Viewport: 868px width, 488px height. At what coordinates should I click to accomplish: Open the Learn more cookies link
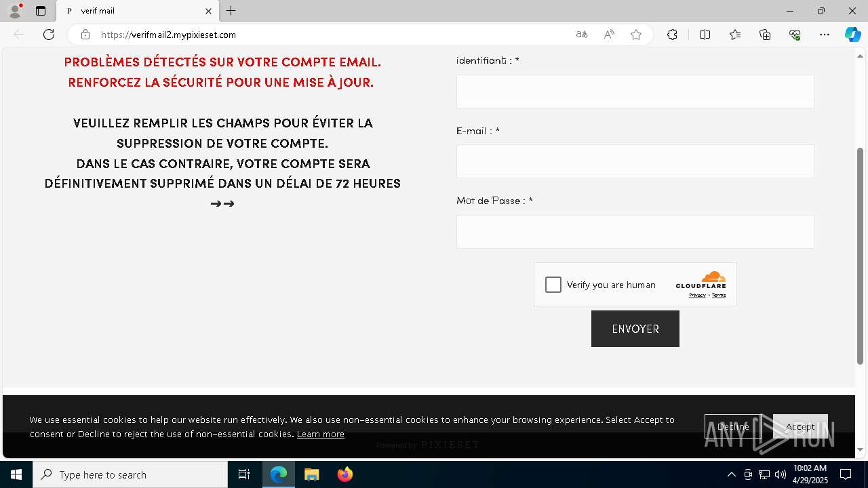click(x=320, y=434)
